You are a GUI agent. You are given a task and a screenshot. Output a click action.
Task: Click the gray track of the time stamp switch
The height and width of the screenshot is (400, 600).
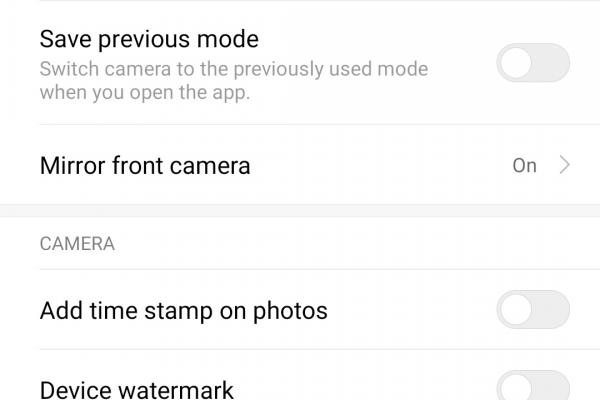pyautogui.click(x=553, y=311)
